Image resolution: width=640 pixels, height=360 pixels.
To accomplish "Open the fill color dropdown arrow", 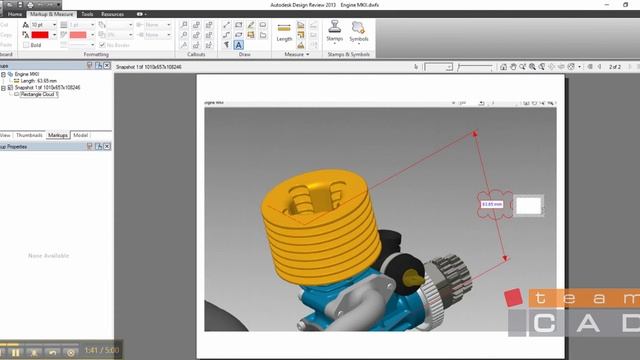I will pos(92,35).
